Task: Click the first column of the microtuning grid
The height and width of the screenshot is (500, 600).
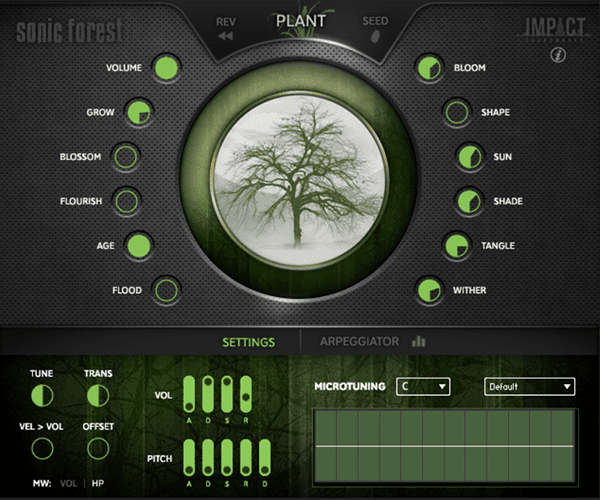Action: coord(325,446)
